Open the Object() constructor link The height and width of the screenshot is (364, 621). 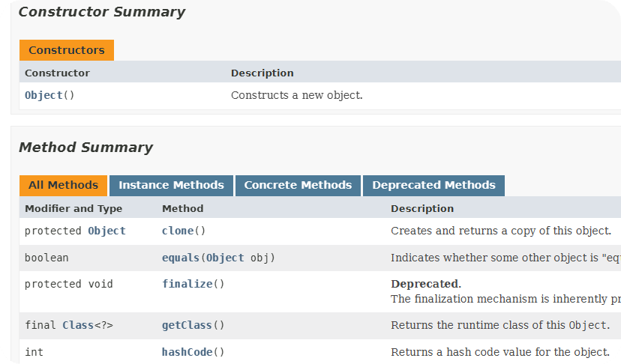tap(43, 95)
